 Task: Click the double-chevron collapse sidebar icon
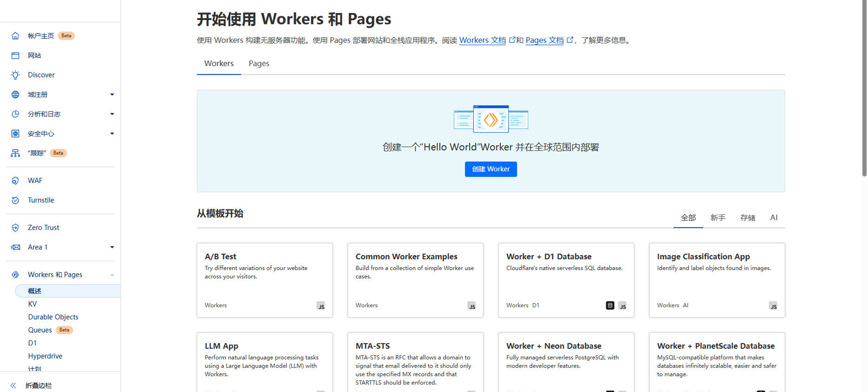click(13, 386)
